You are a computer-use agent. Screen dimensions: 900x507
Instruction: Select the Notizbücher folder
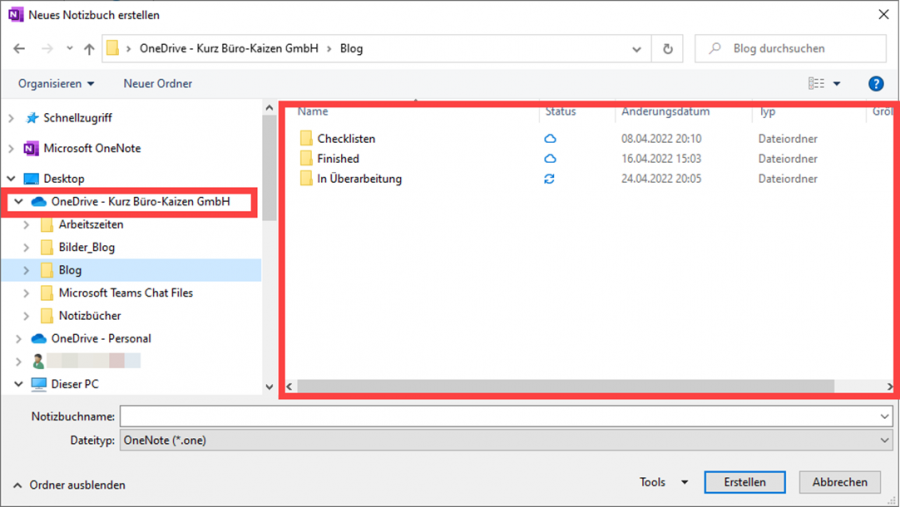[90, 316]
